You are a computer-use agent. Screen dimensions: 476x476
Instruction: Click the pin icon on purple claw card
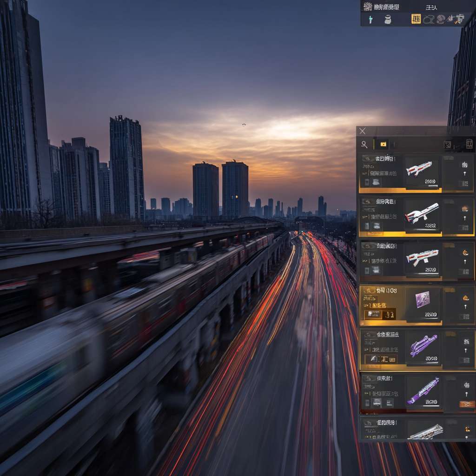tap(466, 350)
